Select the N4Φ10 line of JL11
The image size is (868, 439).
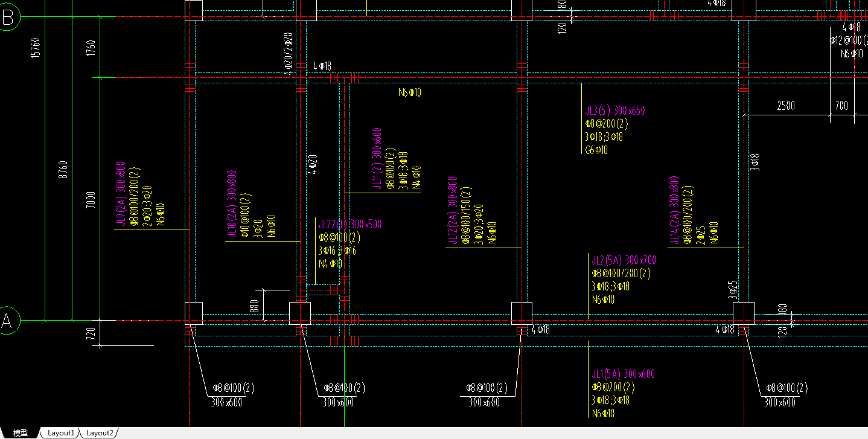pyautogui.click(x=416, y=178)
